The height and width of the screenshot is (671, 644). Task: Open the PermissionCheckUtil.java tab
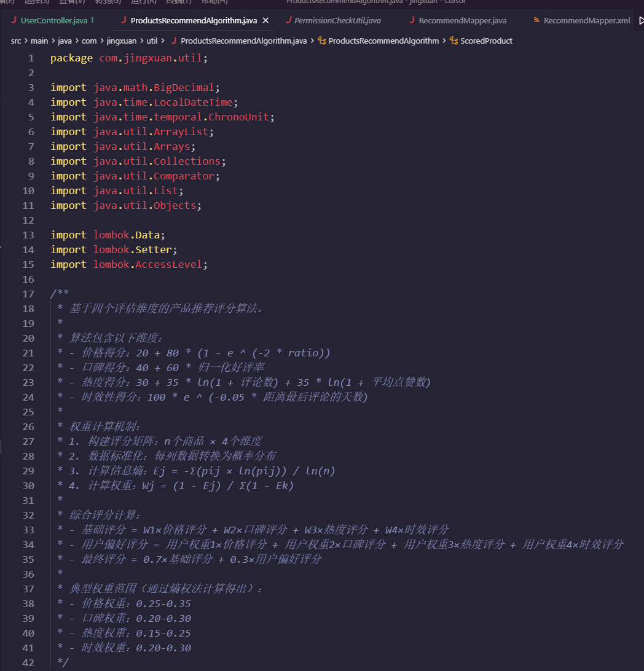[337, 20]
